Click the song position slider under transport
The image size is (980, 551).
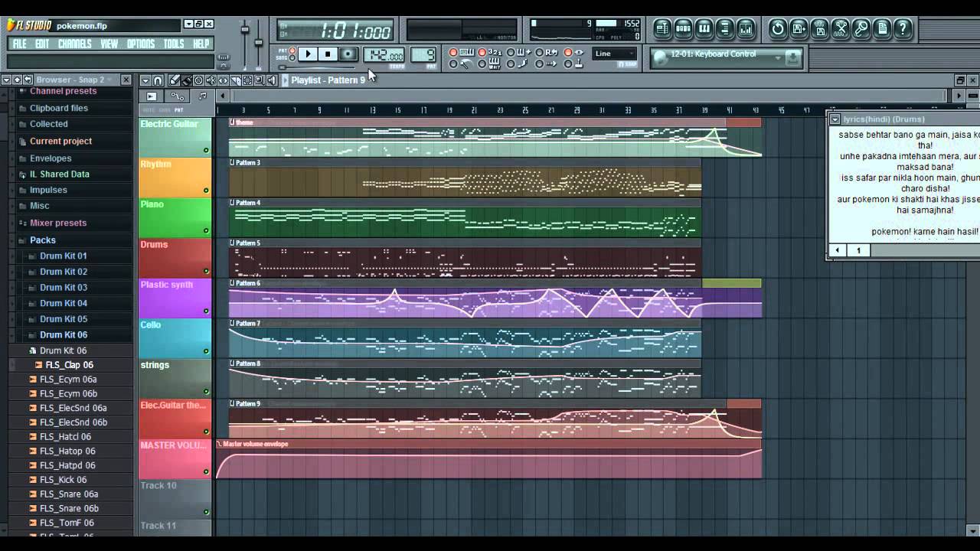point(318,67)
